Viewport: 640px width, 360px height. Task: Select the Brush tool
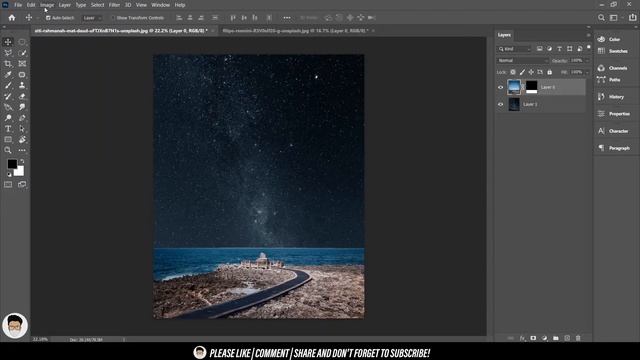tap(8, 85)
